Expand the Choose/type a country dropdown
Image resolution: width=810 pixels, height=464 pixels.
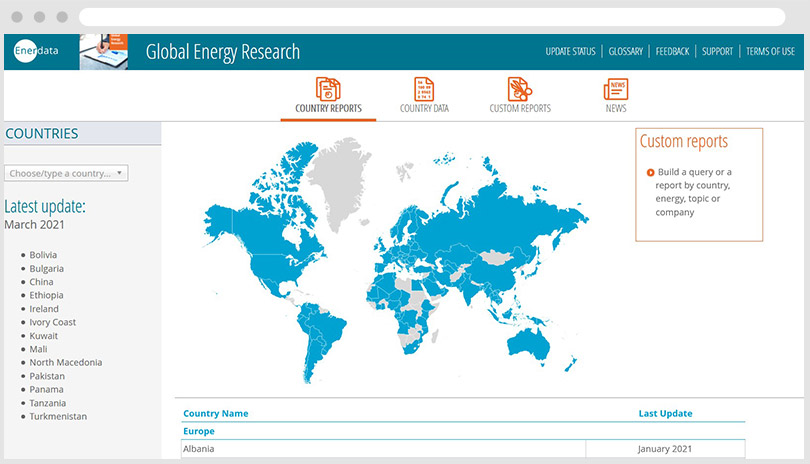coord(66,173)
